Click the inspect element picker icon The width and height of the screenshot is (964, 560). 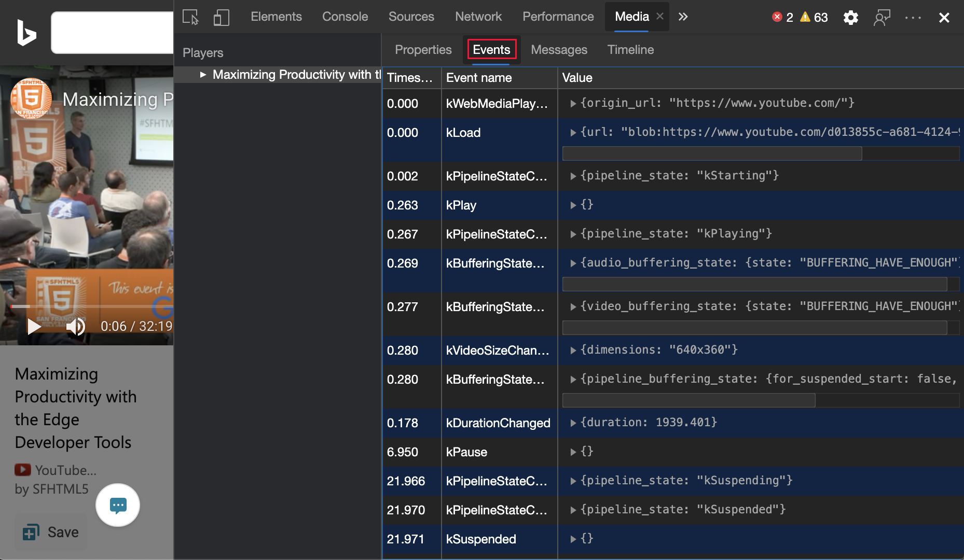190,17
